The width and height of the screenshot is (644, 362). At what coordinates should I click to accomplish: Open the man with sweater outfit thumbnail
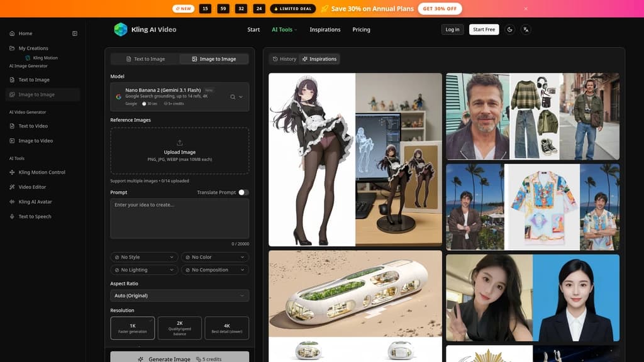[x=533, y=116]
